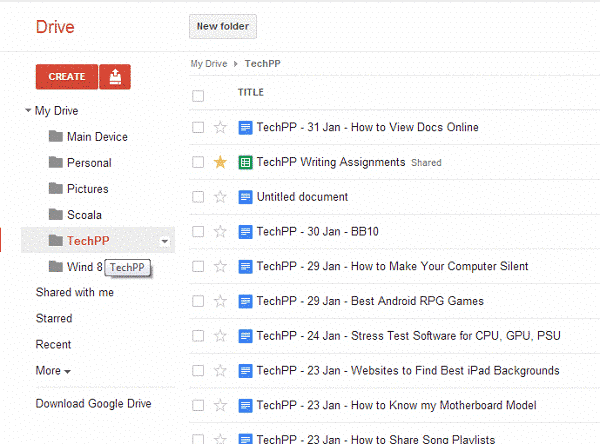Viewport: 600px width, 444px height.
Task: Star the Untitled document
Action: (x=220, y=197)
